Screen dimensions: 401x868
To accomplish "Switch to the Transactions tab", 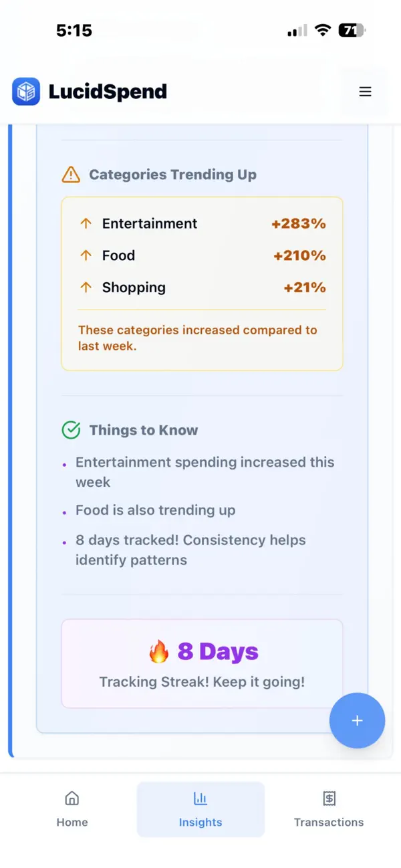I will tap(329, 809).
